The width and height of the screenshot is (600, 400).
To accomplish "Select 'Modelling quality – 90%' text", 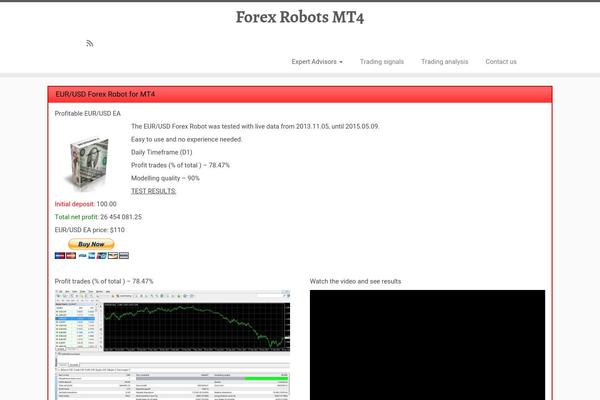I will click(165, 178).
